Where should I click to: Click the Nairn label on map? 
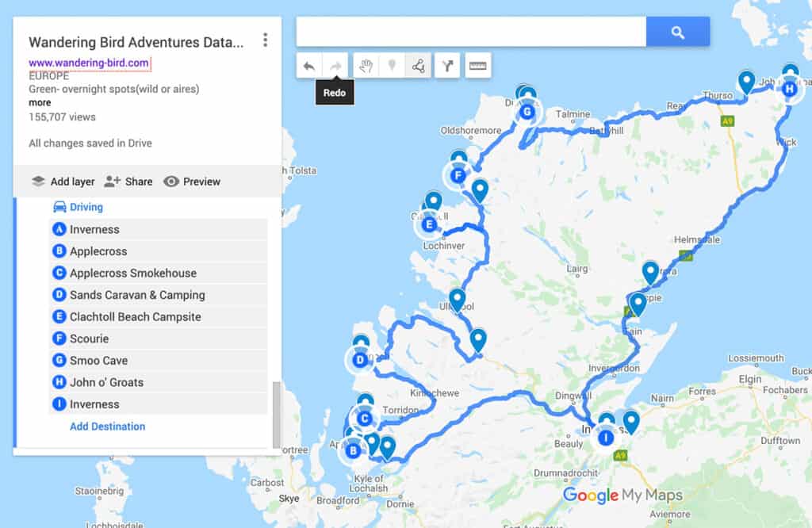(x=662, y=398)
